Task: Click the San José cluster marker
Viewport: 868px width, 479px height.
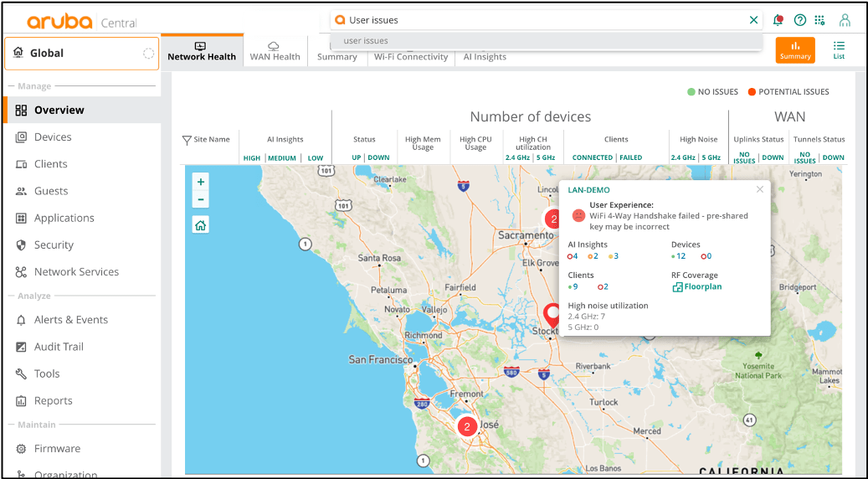Action: tap(466, 425)
